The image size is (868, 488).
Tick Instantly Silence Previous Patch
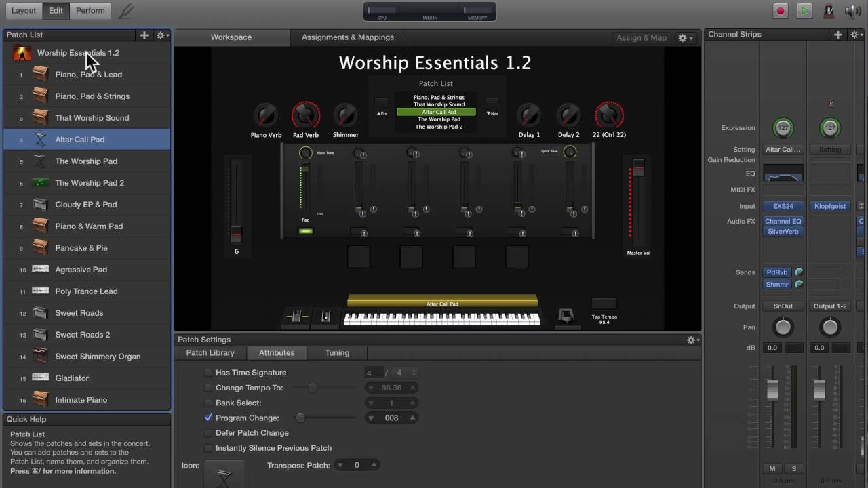point(208,448)
